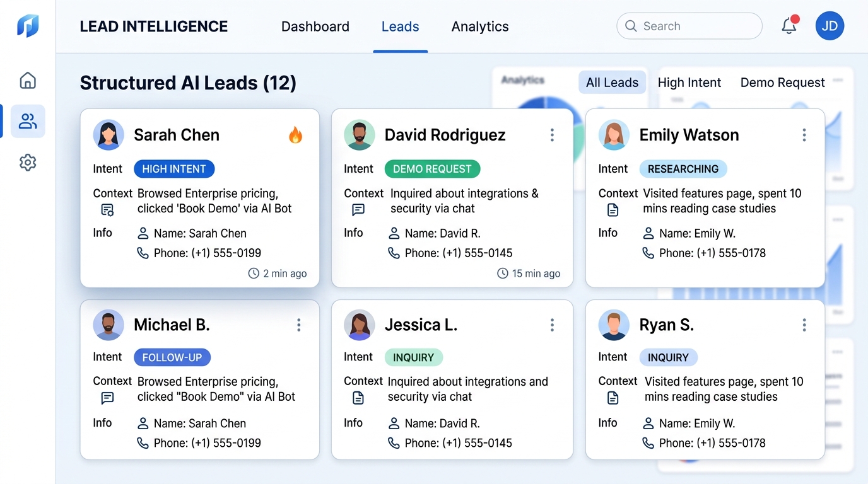Click phone icon on Emily Watson card
Viewport: 868px width, 484px height.
[x=648, y=253]
